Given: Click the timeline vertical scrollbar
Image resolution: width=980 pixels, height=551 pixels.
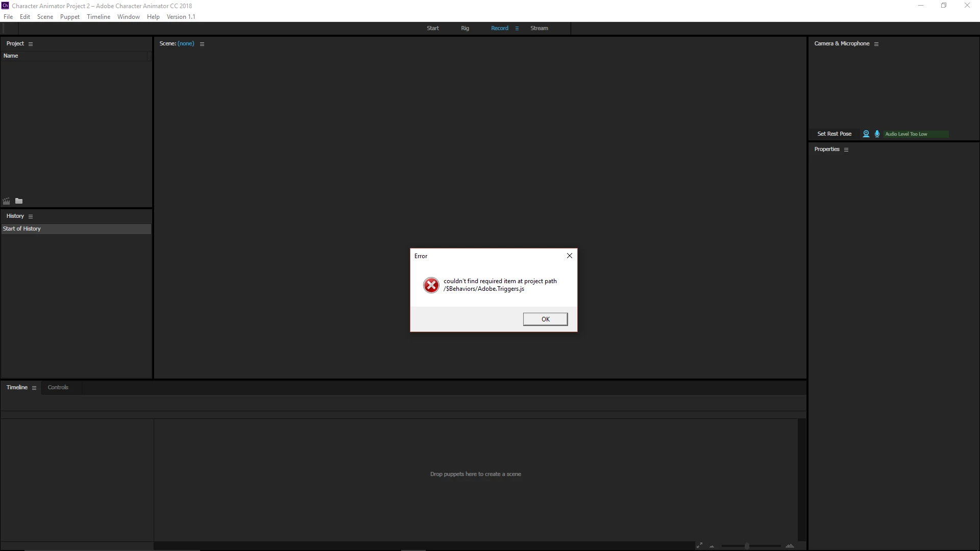Looking at the screenshot, I should coord(801,480).
